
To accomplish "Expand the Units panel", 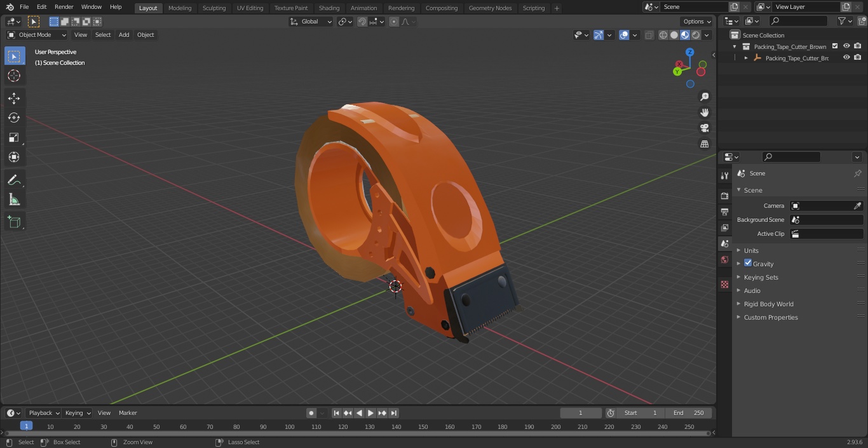I will click(751, 250).
